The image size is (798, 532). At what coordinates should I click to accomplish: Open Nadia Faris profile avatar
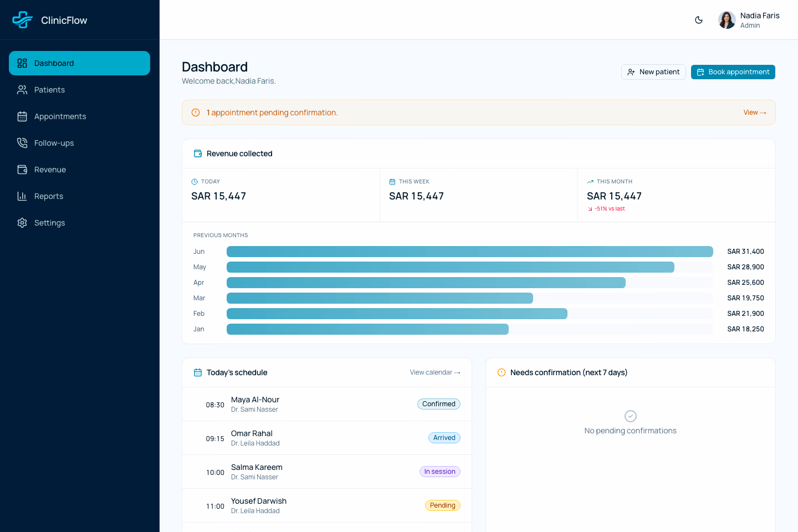click(x=727, y=20)
